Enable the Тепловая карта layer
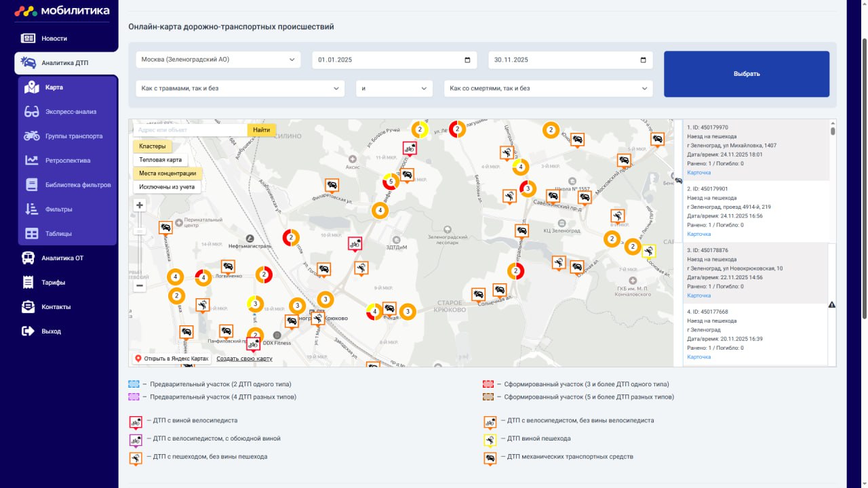This screenshot has width=868, height=488. tap(160, 160)
